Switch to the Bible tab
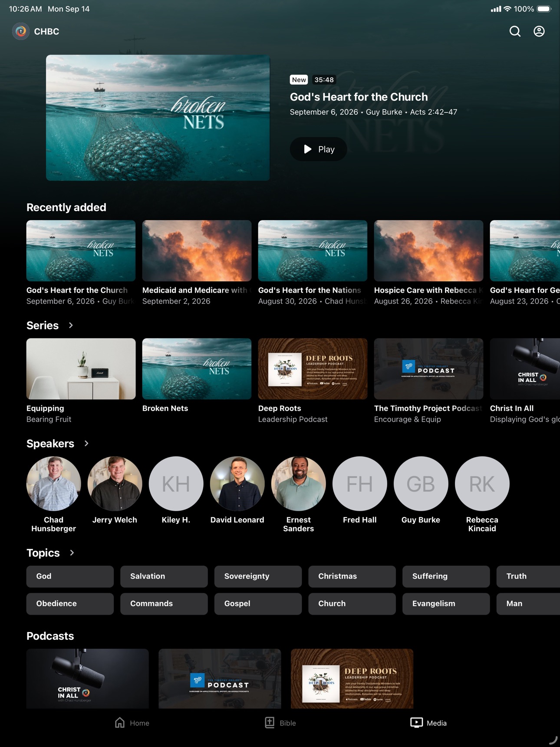 pyautogui.click(x=280, y=723)
